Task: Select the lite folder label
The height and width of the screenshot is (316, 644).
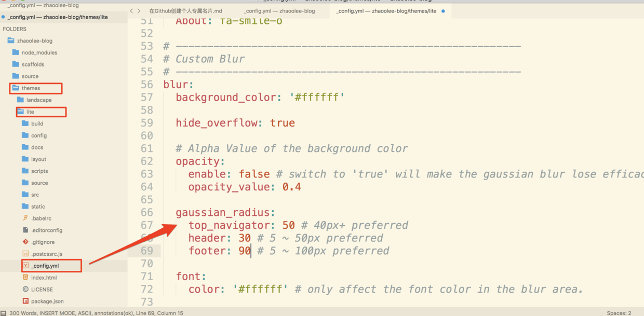Action: tap(30, 112)
